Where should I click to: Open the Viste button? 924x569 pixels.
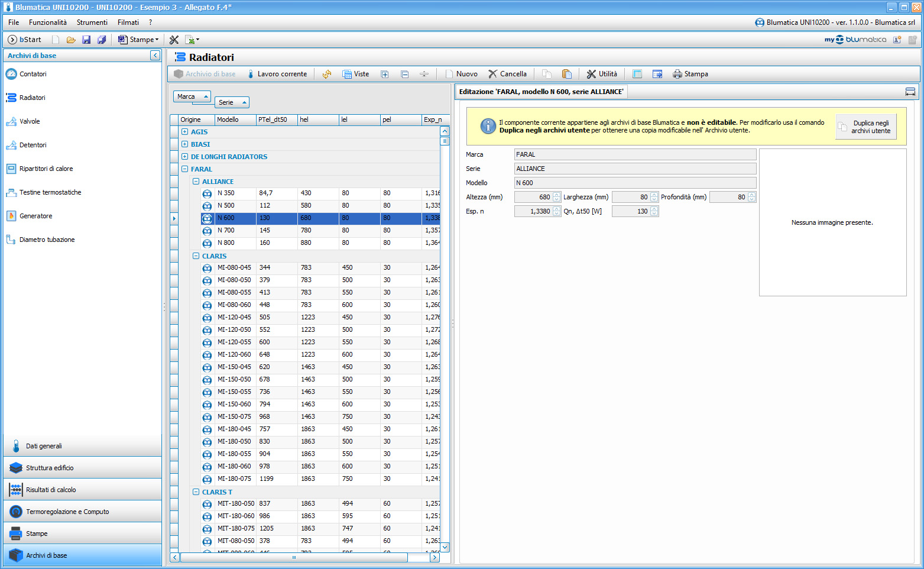pyautogui.click(x=356, y=74)
